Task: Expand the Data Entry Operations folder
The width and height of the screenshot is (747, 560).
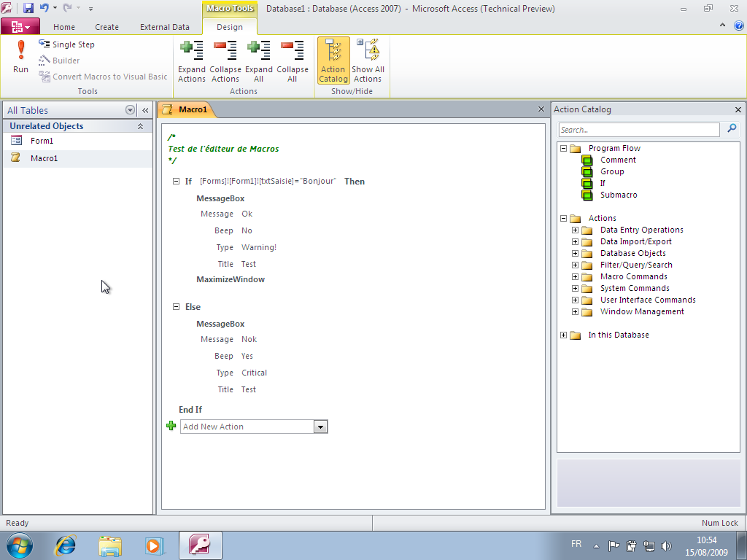Action: click(x=575, y=230)
